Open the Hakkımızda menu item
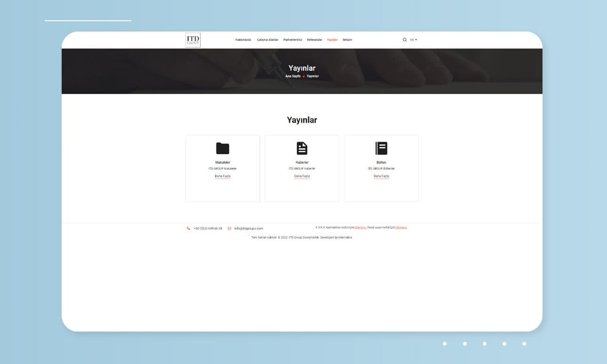The width and height of the screenshot is (607, 364). point(243,40)
